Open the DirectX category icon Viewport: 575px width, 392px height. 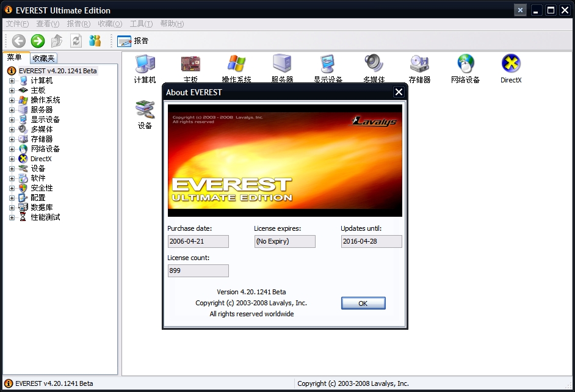tap(511, 64)
